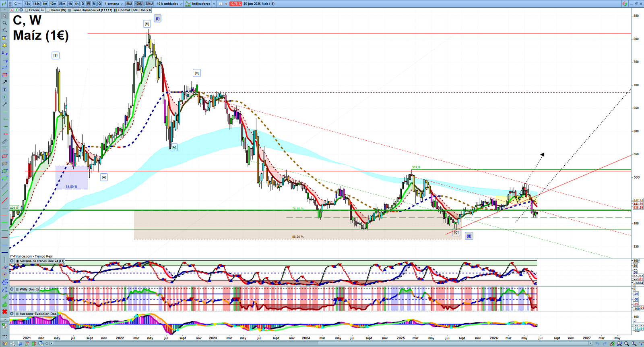Screen dimensions: 644x347
Task: Select the red ellipse drawing tool
Action: 4,156
